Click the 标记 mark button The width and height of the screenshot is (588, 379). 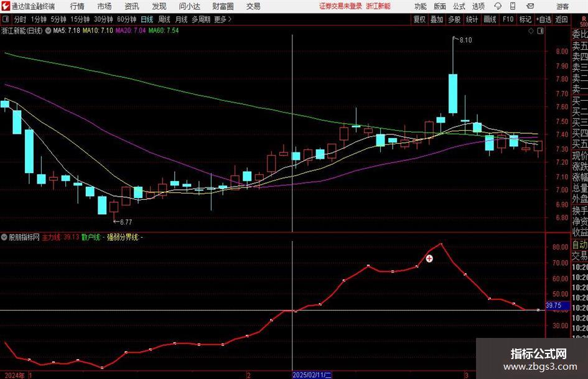(525, 19)
